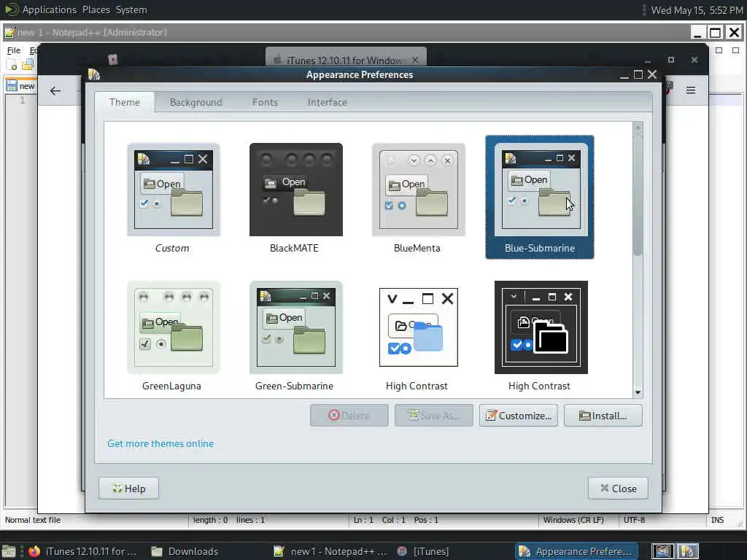The height and width of the screenshot is (560, 747).
Task: Click the INS status bar indicator
Action: tap(718, 520)
